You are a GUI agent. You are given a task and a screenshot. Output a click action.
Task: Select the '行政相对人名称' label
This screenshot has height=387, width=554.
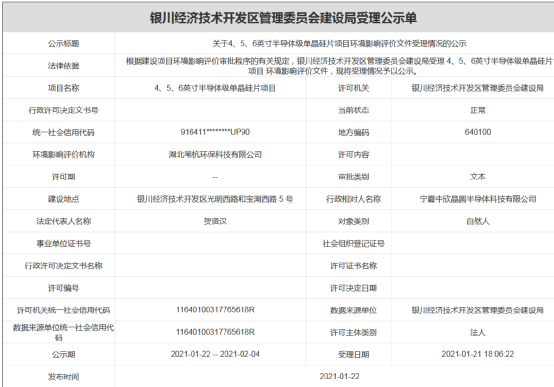(354, 199)
